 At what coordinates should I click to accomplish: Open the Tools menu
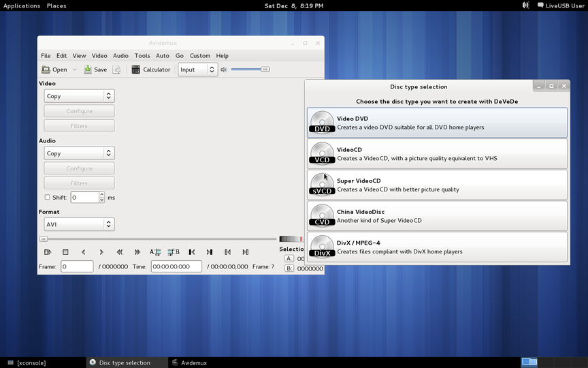tap(142, 56)
